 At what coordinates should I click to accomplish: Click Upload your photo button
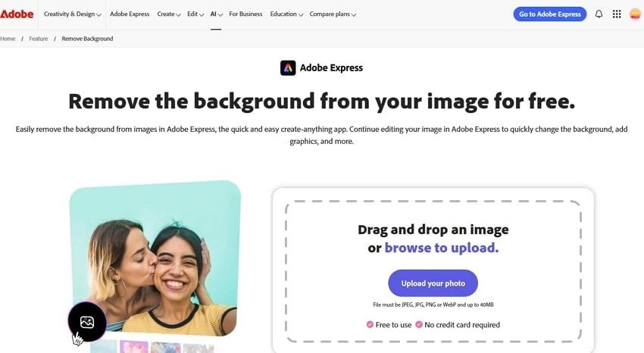coord(433,283)
